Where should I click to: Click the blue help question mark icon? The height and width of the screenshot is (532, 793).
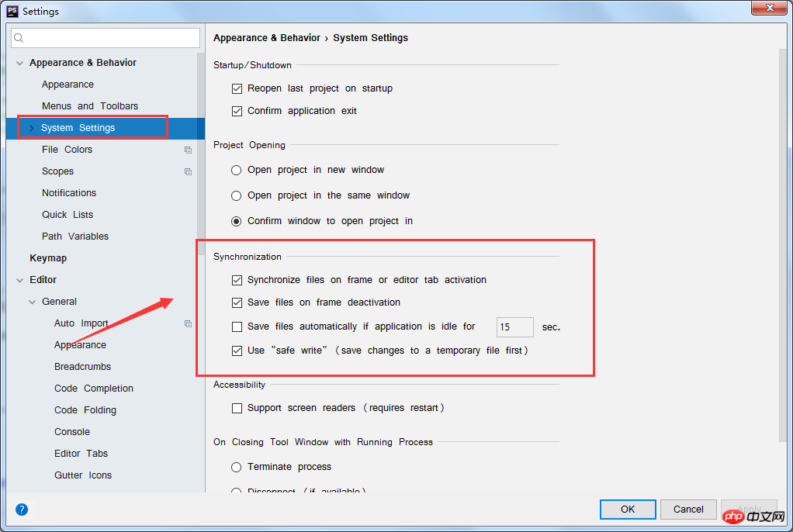click(22, 510)
